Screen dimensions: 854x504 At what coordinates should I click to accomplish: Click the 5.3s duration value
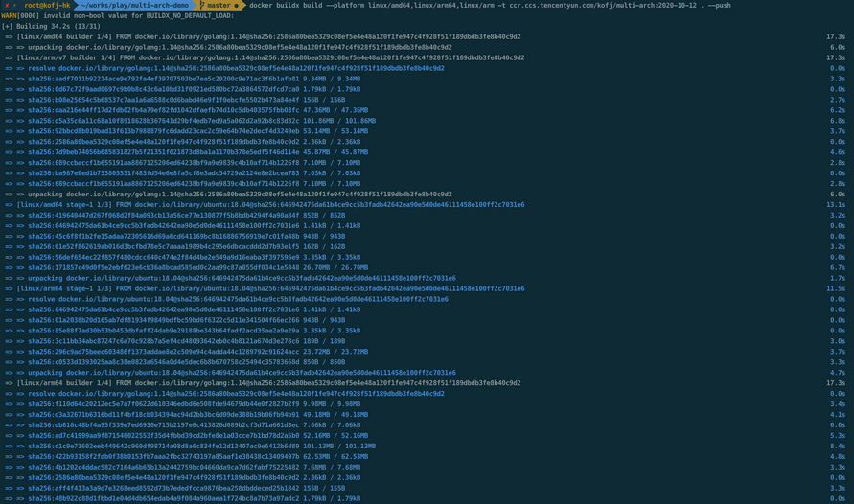pyautogui.click(x=838, y=435)
